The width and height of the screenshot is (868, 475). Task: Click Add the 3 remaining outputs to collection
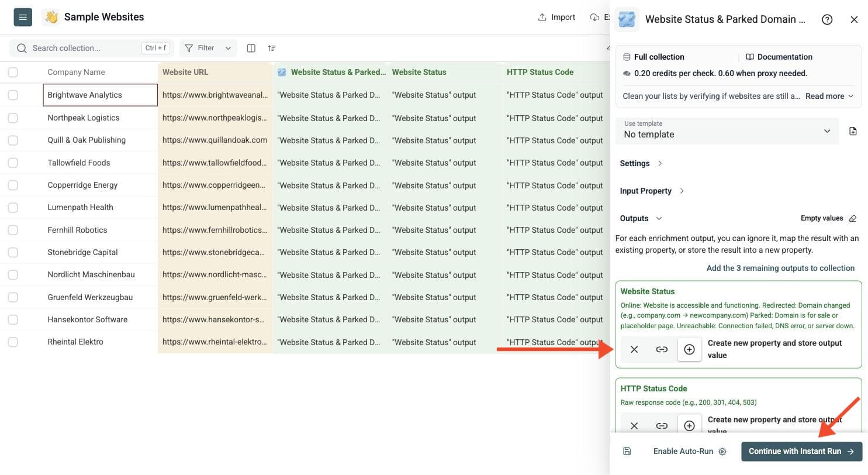click(780, 268)
